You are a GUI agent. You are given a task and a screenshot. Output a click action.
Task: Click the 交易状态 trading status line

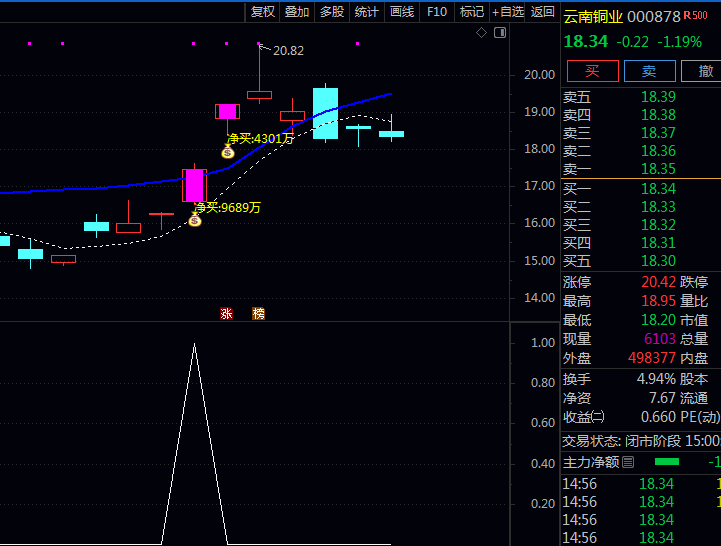point(641,441)
